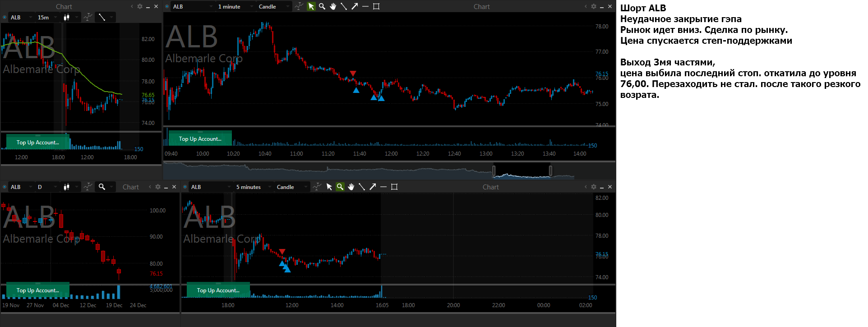Open indicators icon in the 15m chart toolbar

[88, 17]
